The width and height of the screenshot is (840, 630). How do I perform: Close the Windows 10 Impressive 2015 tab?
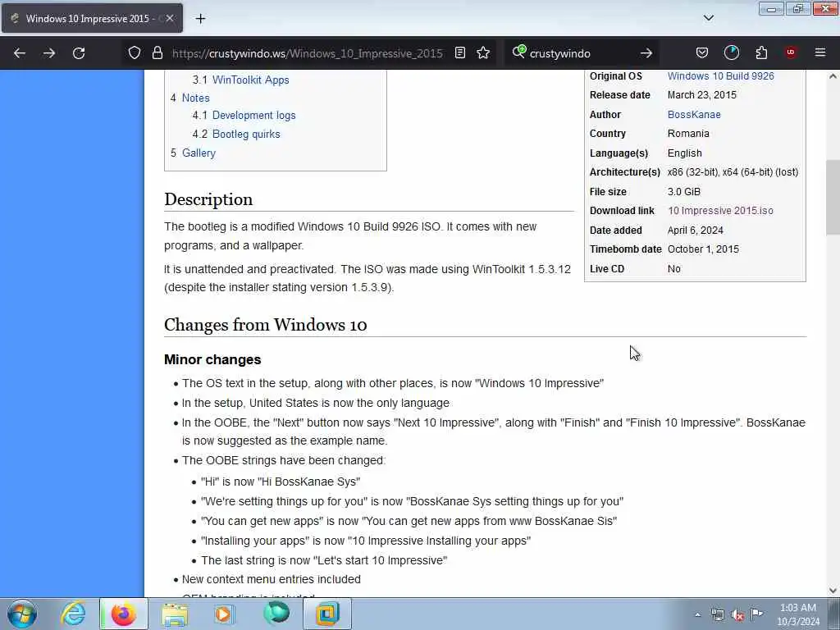point(169,18)
